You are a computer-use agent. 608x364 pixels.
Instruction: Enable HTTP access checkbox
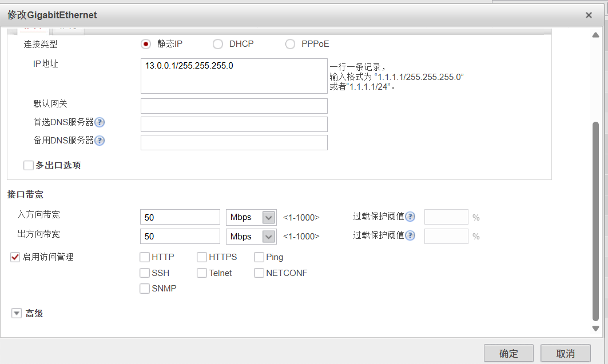145,257
